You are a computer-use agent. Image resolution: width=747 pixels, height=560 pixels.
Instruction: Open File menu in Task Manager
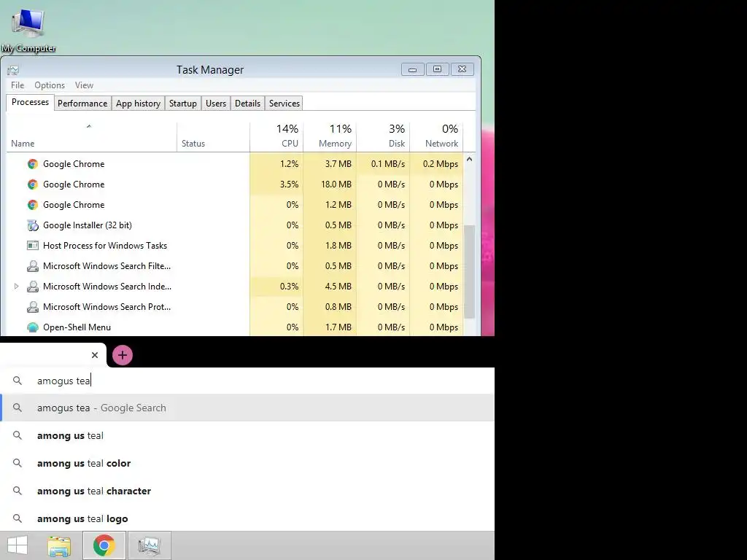point(18,85)
